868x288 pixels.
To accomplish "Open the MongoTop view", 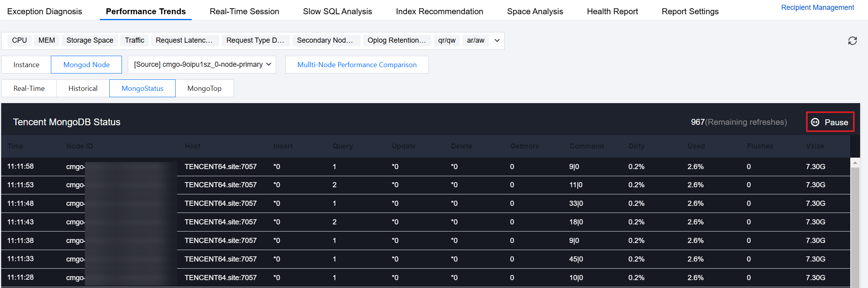I will tap(204, 88).
